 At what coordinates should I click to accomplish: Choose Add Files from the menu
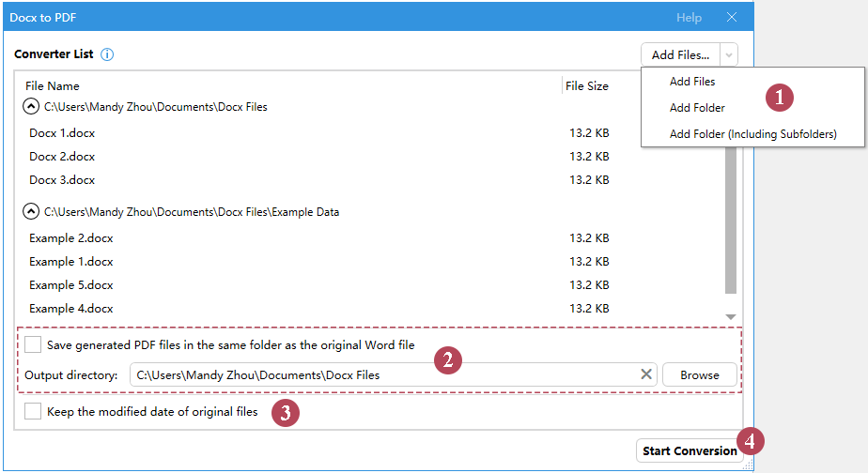(692, 82)
